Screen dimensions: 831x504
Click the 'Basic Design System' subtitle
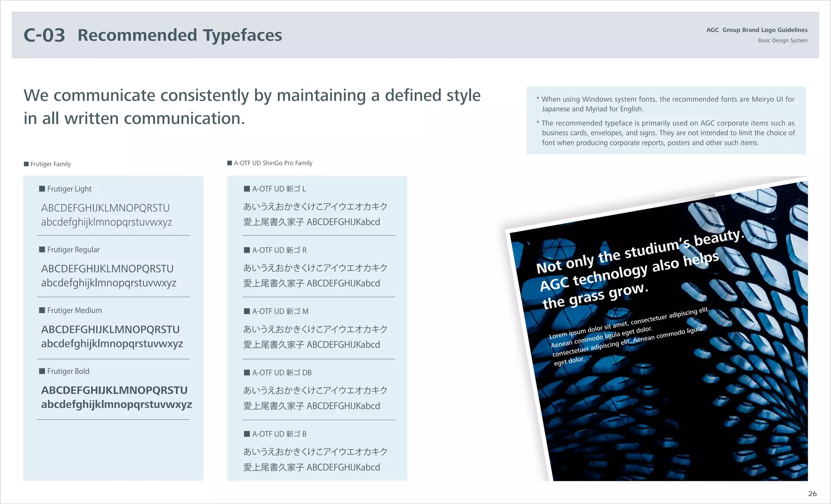pos(782,41)
